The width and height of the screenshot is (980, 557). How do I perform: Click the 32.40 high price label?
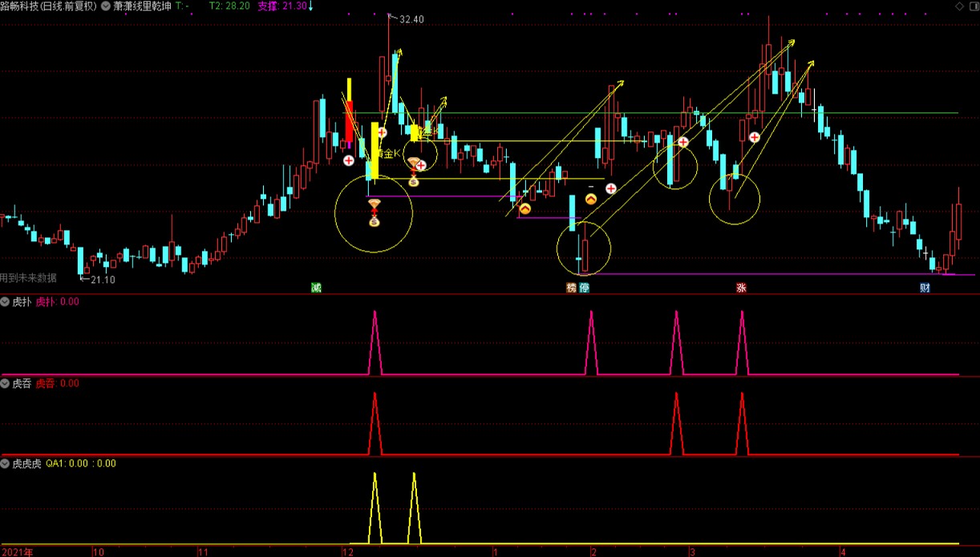411,19
